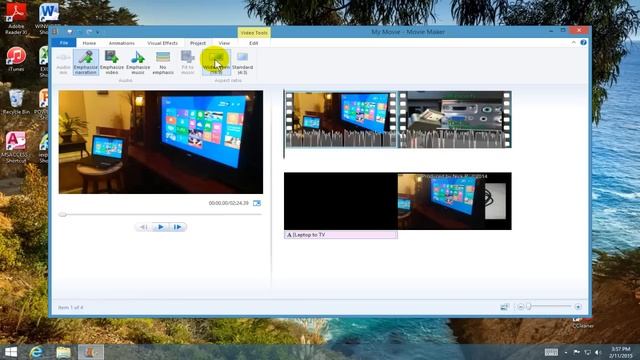This screenshot has width=640, height=360.
Task: Zoom in the timeline with plus button
Action: [578, 307]
